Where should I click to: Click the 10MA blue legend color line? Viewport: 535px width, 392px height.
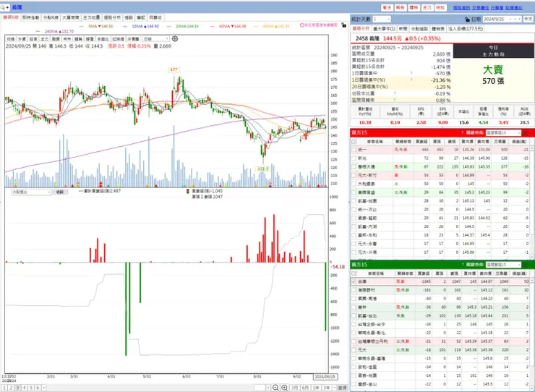coord(125,26)
